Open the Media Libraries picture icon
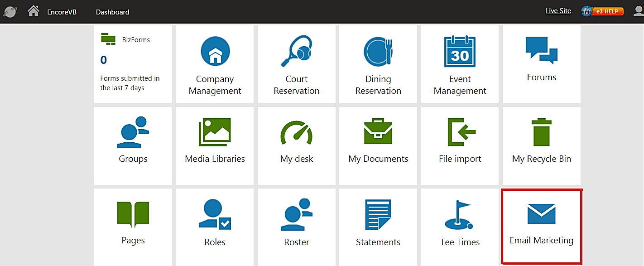644x266 pixels. (x=215, y=132)
